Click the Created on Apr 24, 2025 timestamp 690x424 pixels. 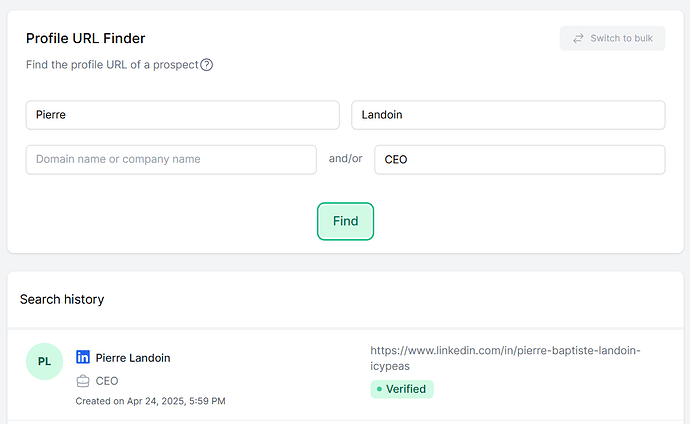pyautogui.click(x=150, y=401)
